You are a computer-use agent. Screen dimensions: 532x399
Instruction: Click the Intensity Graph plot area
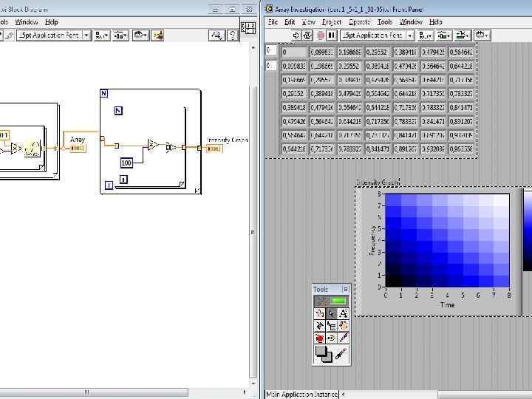(x=447, y=240)
